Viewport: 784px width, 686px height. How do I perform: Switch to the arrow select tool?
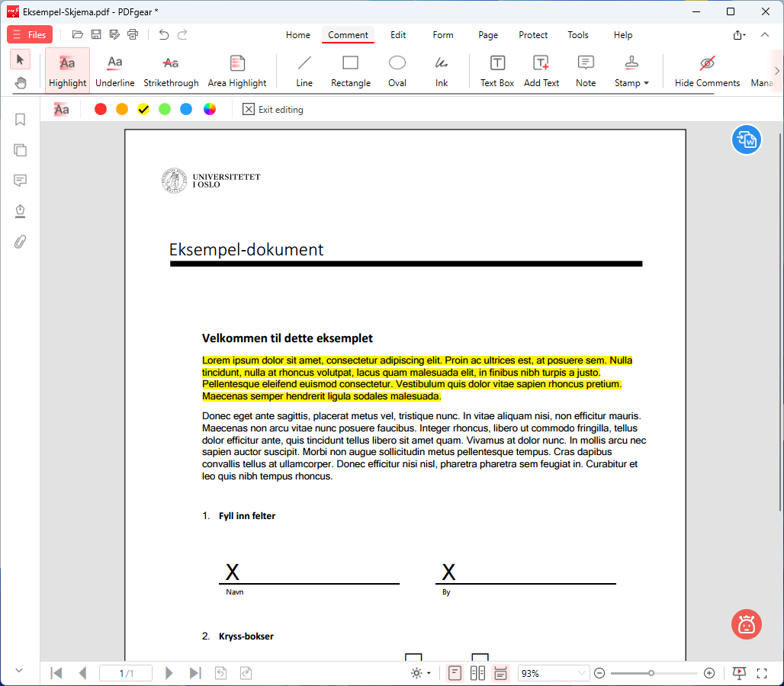20,59
